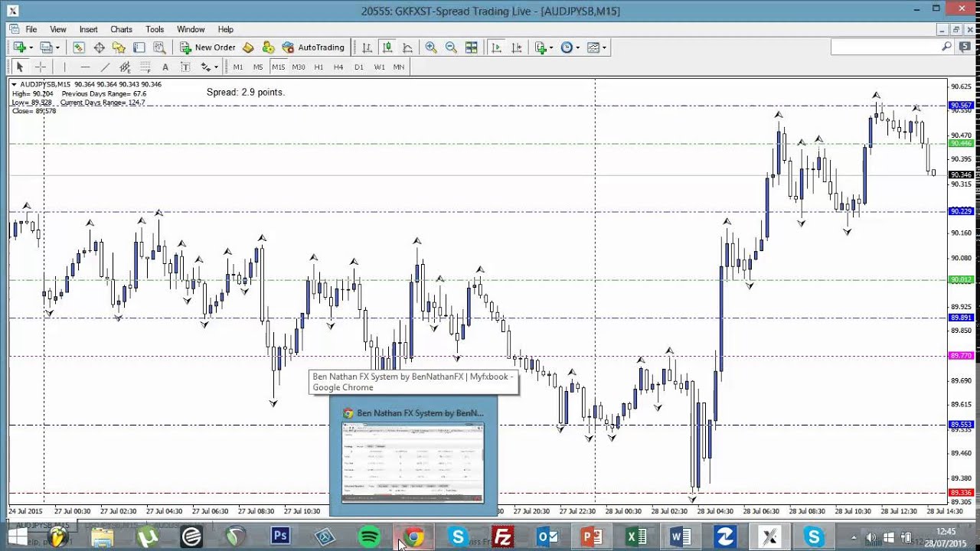Open the Navigator panel
This screenshot has height=551, width=980.
(x=119, y=47)
